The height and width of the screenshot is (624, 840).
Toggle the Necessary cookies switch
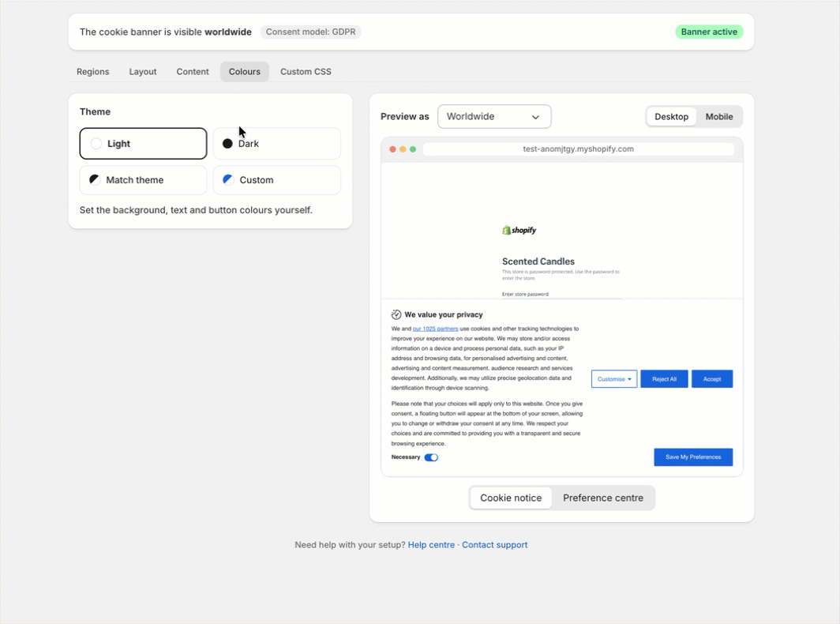click(x=431, y=458)
